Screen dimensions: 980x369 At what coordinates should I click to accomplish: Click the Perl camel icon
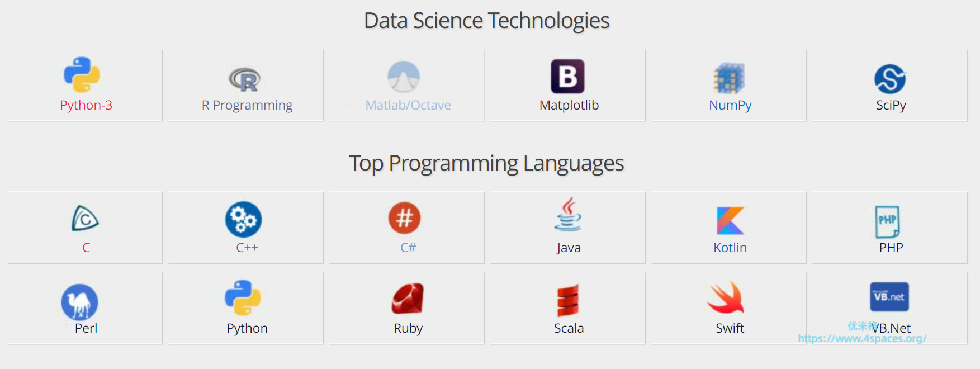click(x=80, y=302)
